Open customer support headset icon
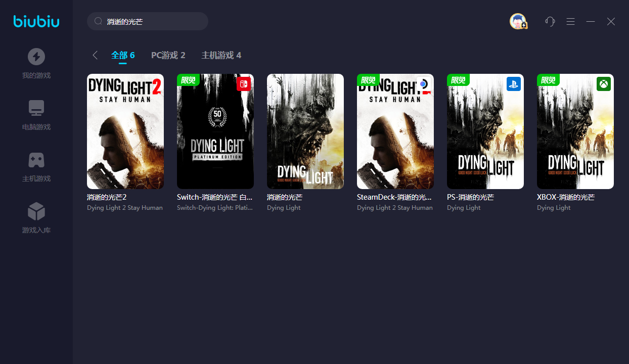This screenshot has height=364, width=629. point(550,21)
